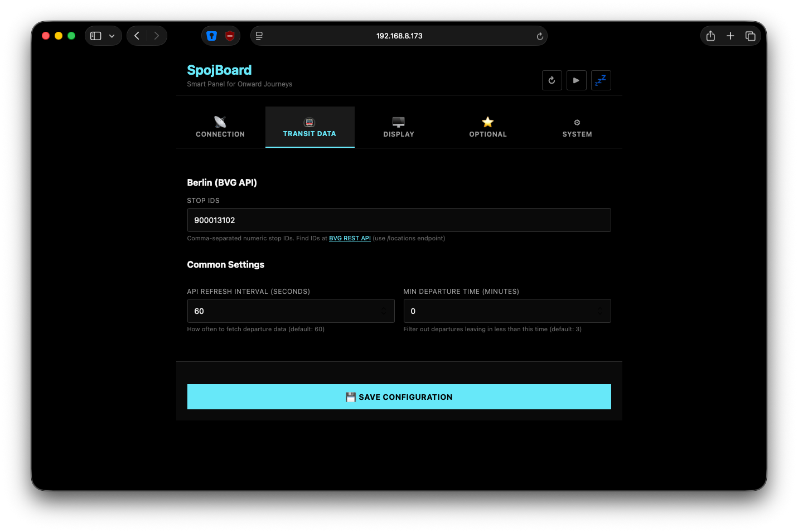
Task: Click the Safari share icon
Action: [x=710, y=36]
